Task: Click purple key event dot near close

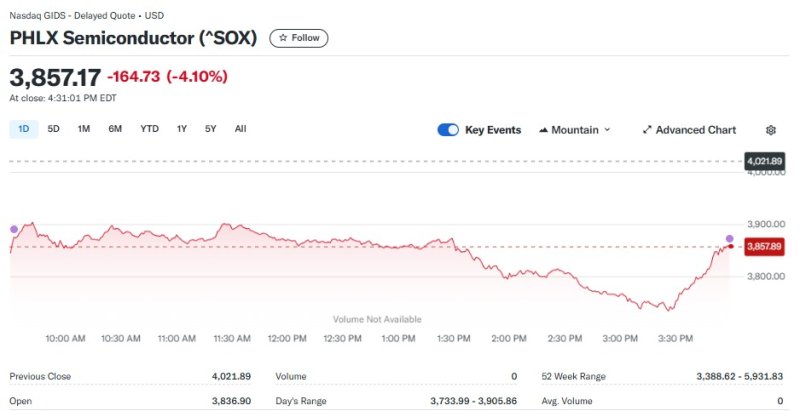Action: [729, 238]
